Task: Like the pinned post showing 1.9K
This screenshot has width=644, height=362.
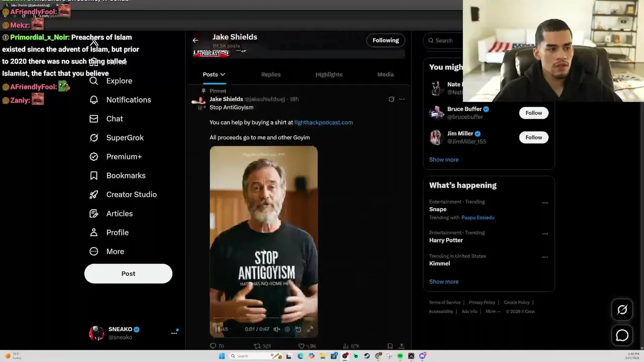Action: point(307,346)
